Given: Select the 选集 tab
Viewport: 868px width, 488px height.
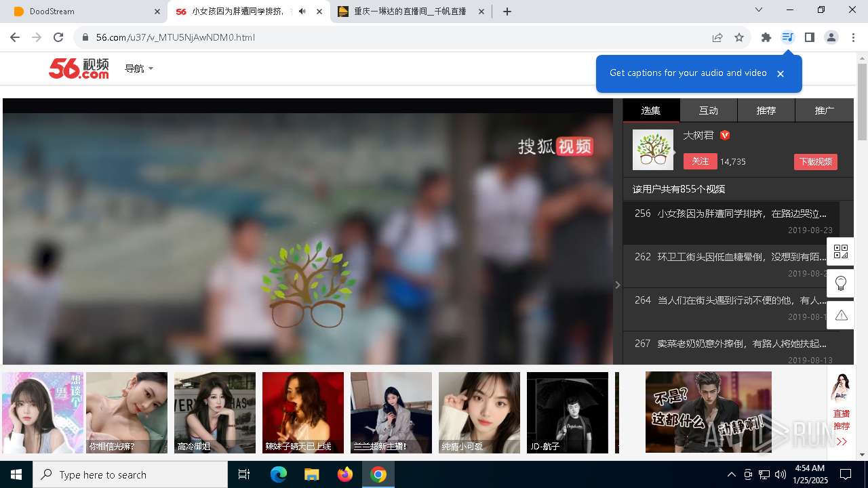Looking at the screenshot, I should point(651,110).
